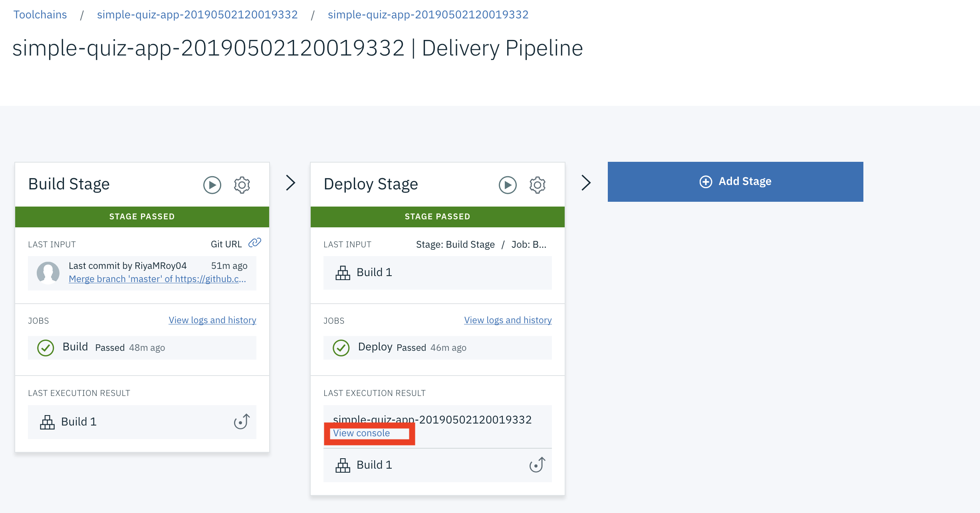Click redeploy icon beside Build 1 in Deploy Stage
This screenshot has height=513, width=980.
point(537,465)
